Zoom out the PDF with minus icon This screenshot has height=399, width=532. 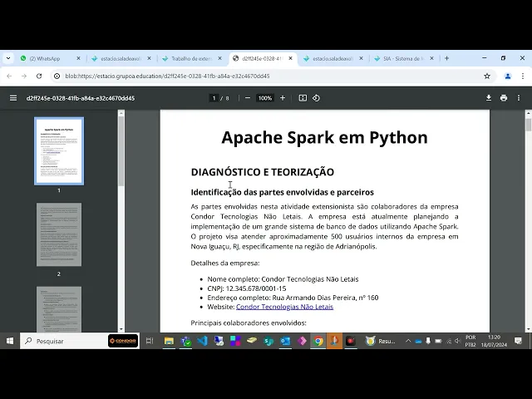point(248,98)
